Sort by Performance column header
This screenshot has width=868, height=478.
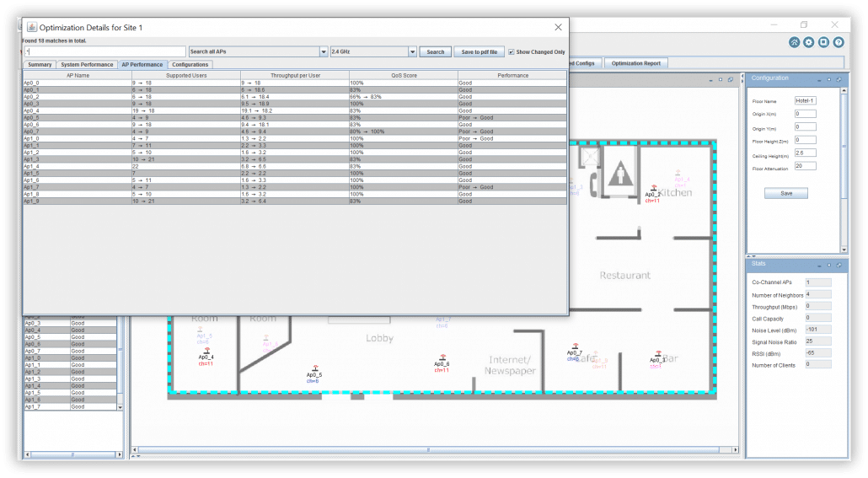tap(512, 75)
